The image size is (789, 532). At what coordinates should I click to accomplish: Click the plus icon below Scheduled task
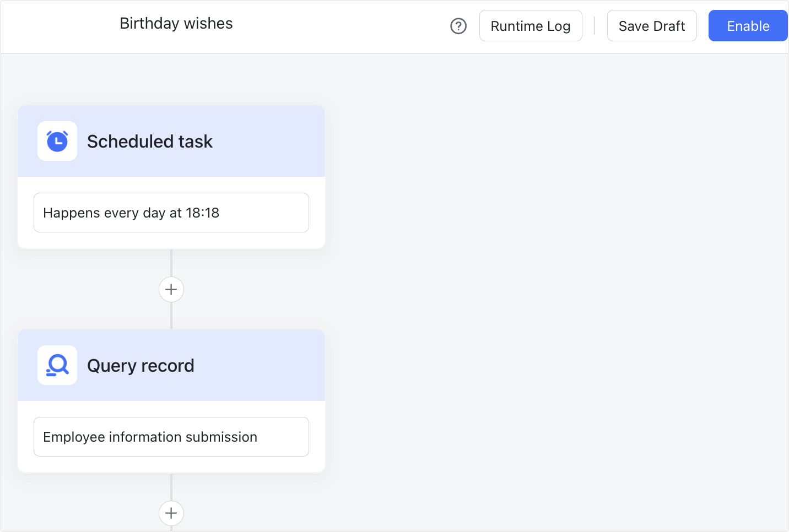tap(171, 289)
